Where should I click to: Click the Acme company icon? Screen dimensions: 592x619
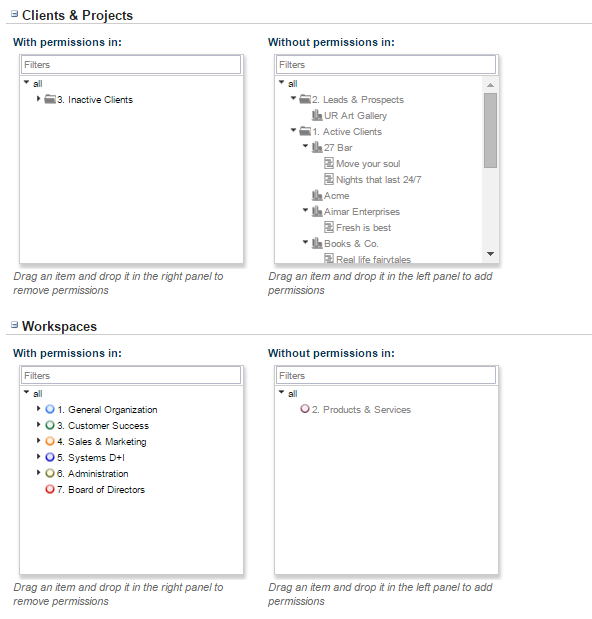pos(317,195)
